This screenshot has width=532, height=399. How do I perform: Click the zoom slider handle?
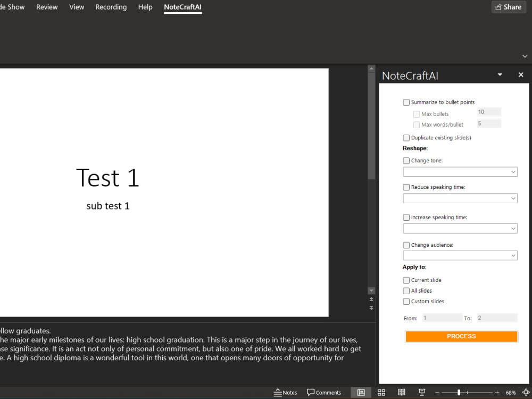tap(459, 393)
